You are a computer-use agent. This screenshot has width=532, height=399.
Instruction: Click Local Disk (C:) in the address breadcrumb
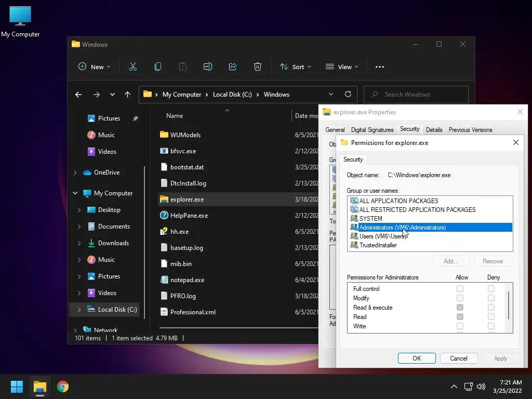pyautogui.click(x=232, y=95)
